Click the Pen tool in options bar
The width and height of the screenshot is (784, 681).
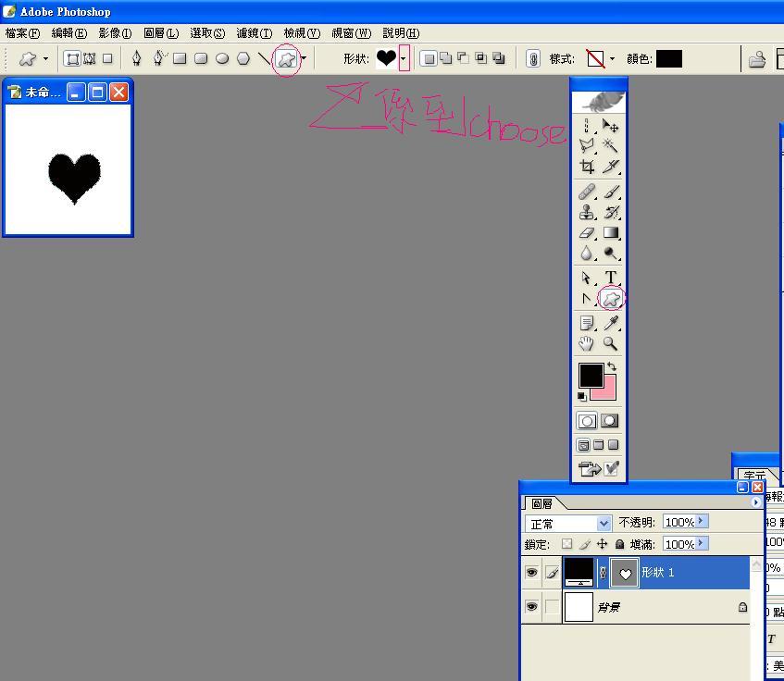[x=137, y=58]
